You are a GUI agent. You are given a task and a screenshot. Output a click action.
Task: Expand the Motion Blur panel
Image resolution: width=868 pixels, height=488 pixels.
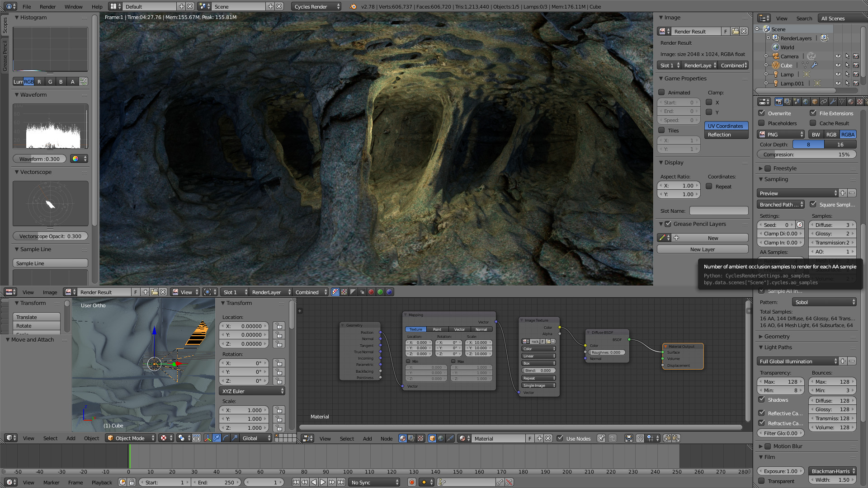[761, 446]
